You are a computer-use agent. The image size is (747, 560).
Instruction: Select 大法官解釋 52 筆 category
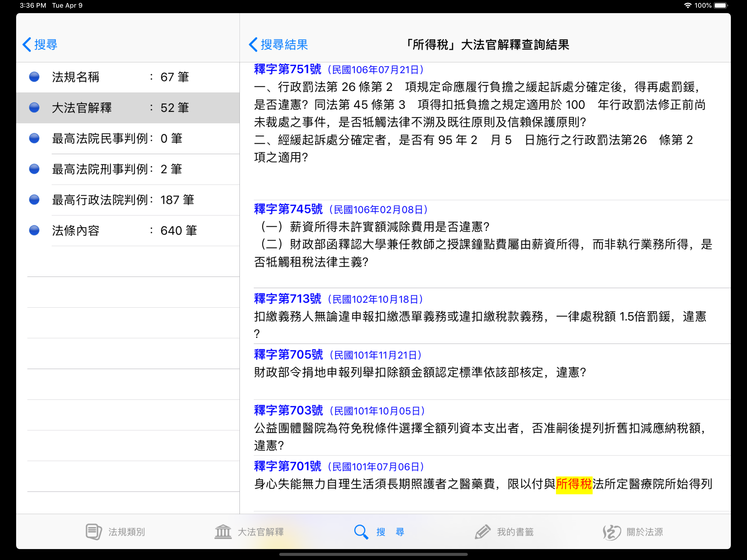click(128, 108)
